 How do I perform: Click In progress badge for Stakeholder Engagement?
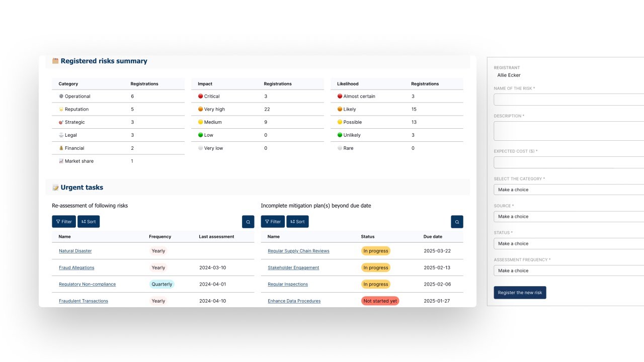click(x=376, y=267)
